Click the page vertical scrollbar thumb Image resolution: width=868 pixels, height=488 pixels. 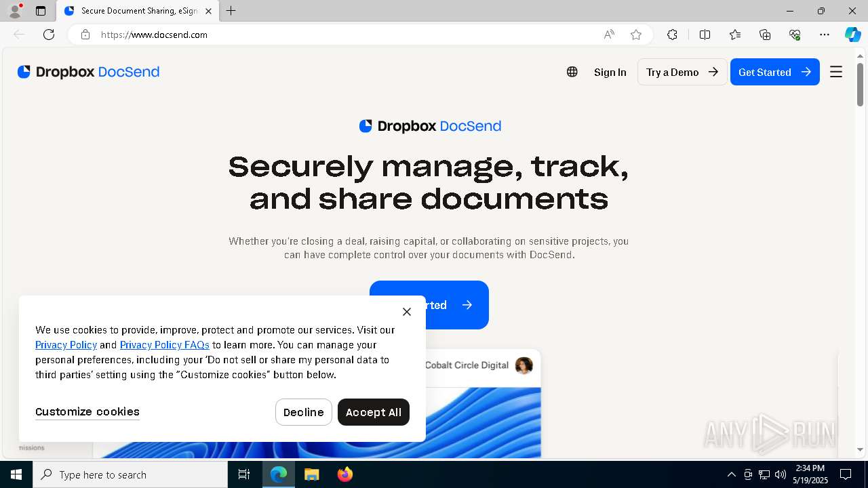click(x=860, y=84)
